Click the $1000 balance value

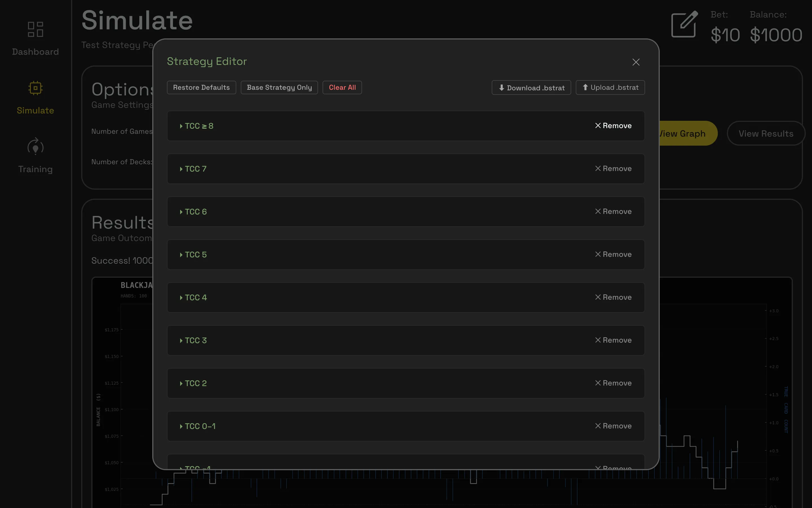pos(776,35)
